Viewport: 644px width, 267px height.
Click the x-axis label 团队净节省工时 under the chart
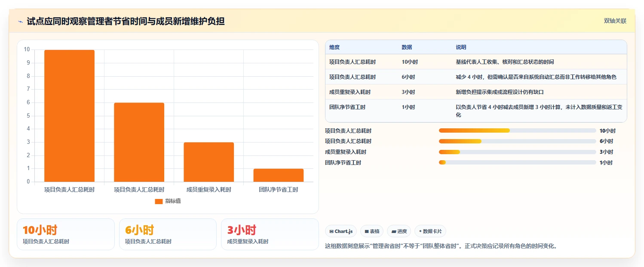(x=278, y=190)
